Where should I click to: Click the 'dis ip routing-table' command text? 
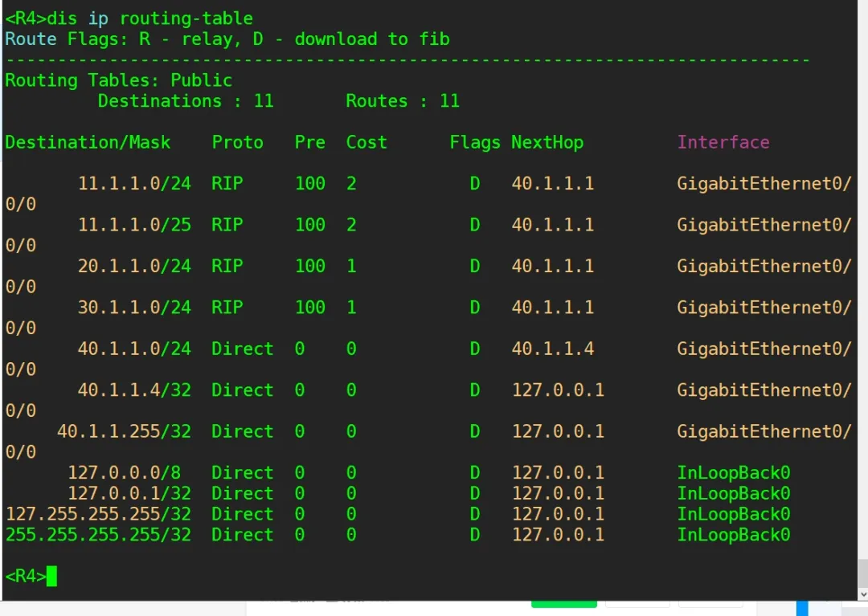[x=149, y=18]
